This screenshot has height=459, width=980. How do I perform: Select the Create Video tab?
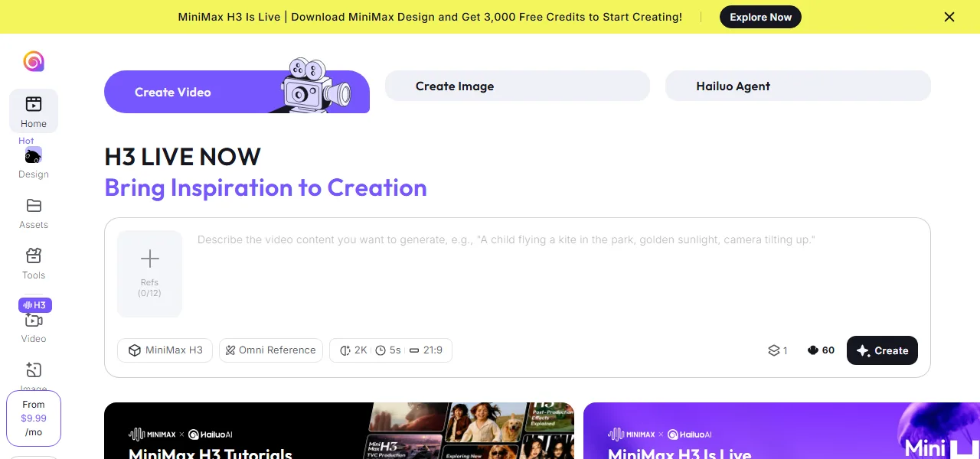click(237, 92)
